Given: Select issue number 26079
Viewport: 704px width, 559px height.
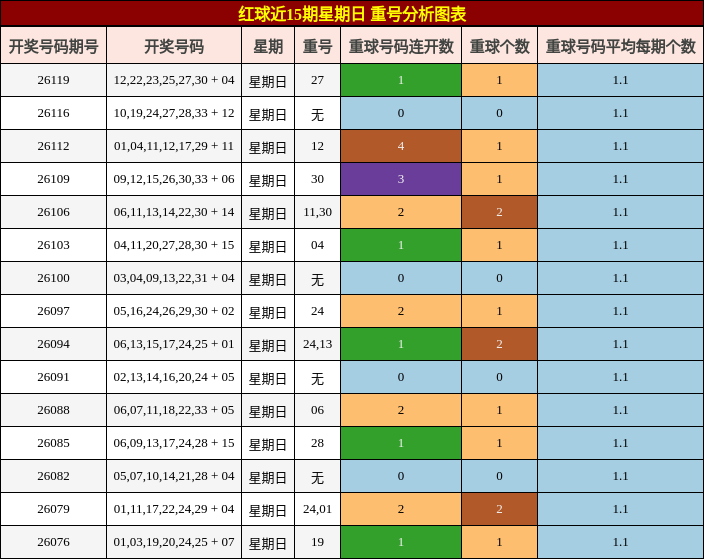Looking at the screenshot, I should click(x=53, y=509).
